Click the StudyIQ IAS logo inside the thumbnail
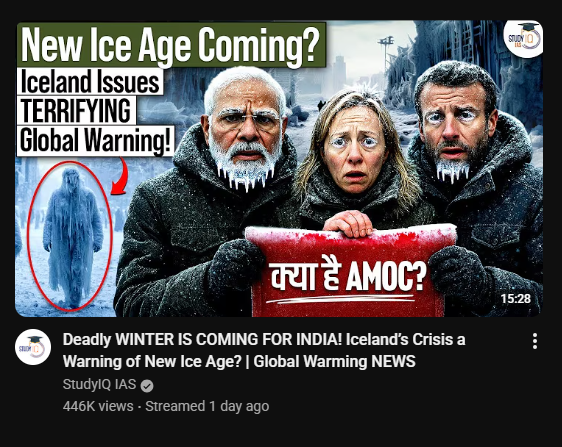This screenshot has height=447, width=562. click(x=523, y=38)
